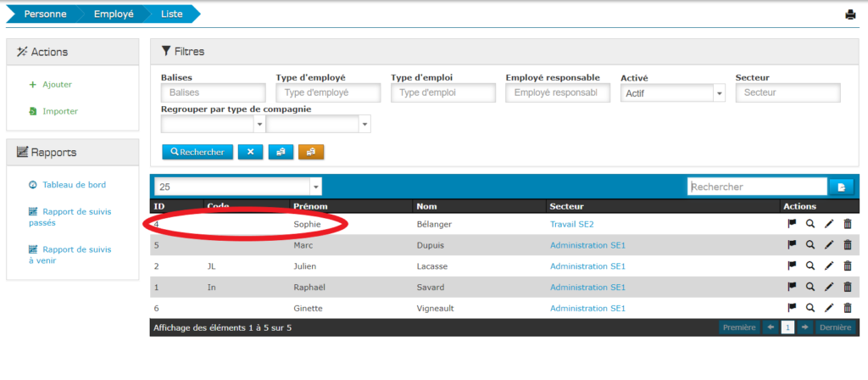
Task: Go to Personne breadcrumb tab
Action: pos(45,14)
